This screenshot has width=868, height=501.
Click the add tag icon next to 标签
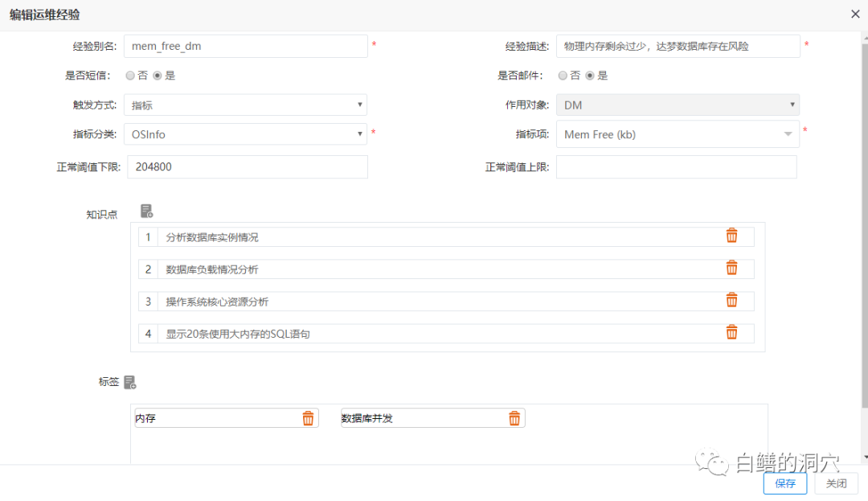point(129,383)
